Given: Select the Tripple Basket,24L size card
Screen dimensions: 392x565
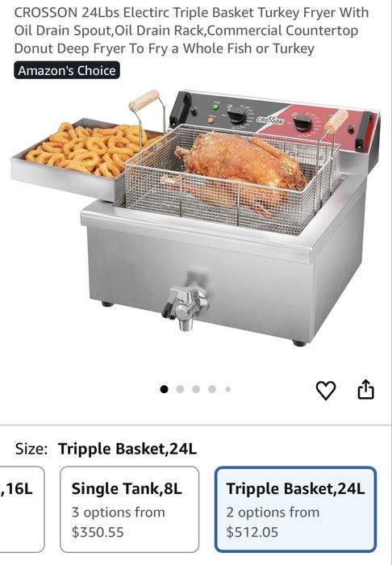Looking at the screenshot, I should (x=295, y=509).
